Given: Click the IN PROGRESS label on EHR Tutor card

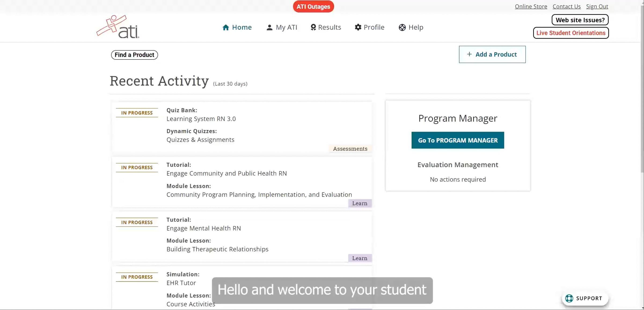Looking at the screenshot, I should (137, 277).
